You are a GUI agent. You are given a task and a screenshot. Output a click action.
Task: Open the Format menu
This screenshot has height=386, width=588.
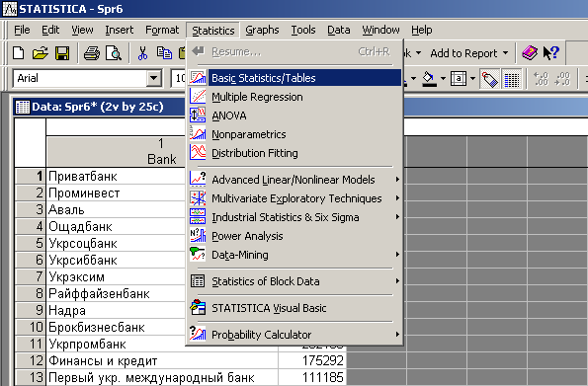pyautogui.click(x=162, y=30)
